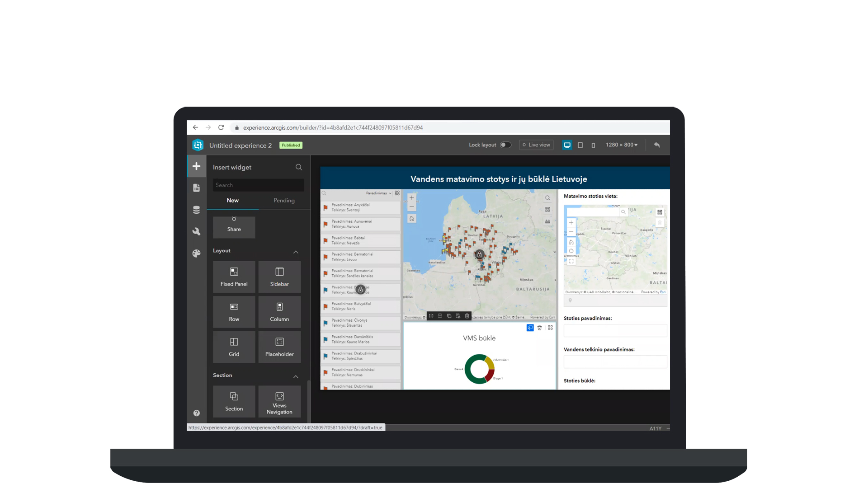Click the widget search magnifier icon
The width and height of the screenshot is (868, 488).
point(299,167)
